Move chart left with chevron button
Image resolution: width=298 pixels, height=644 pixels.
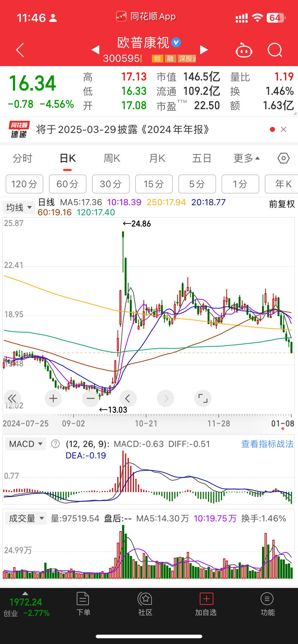click(128, 398)
